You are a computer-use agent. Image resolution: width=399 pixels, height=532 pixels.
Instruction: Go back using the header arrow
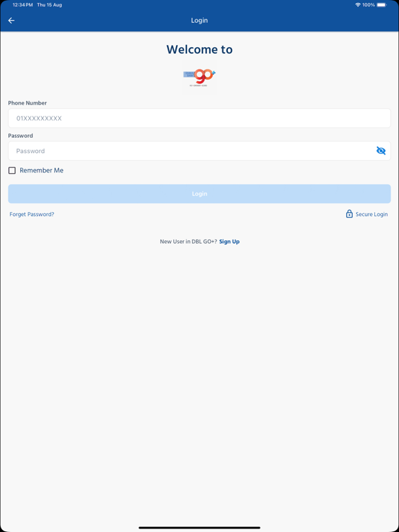pos(11,21)
